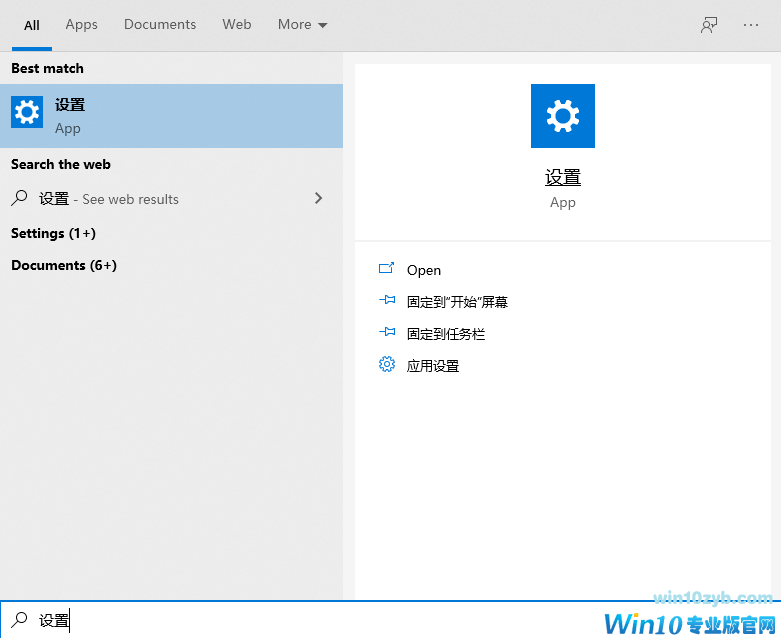Click pin icon beside 固定到"开始"屏幕
This screenshot has width=781, height=638.
(x=387, y=300)
